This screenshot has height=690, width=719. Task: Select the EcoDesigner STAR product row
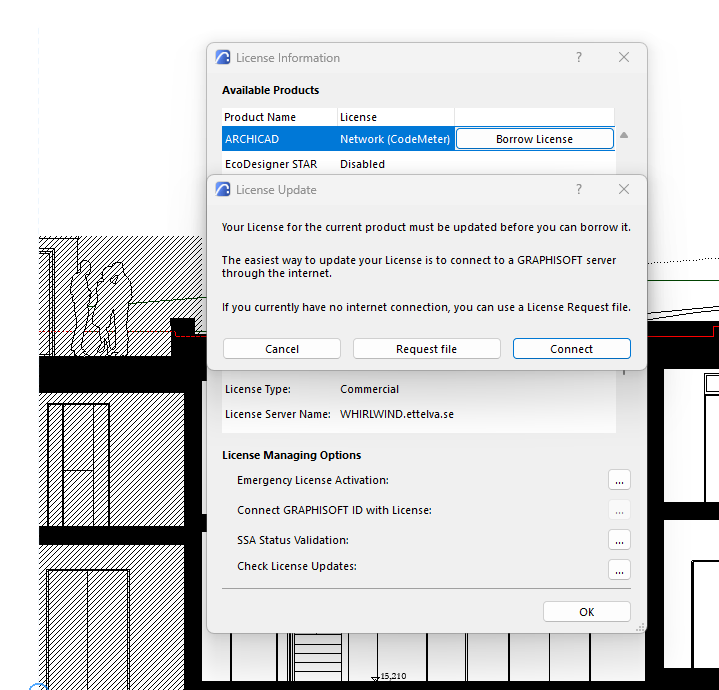[418, 164]
